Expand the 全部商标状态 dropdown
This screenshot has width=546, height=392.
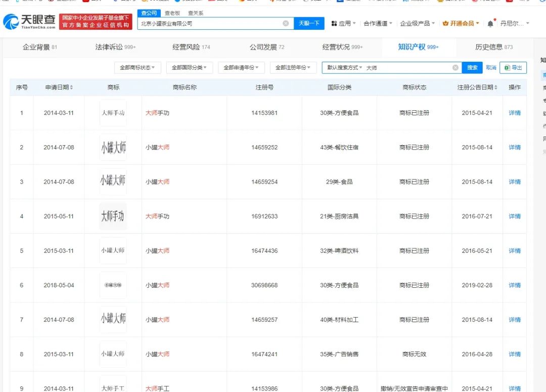tap(137, 68)
